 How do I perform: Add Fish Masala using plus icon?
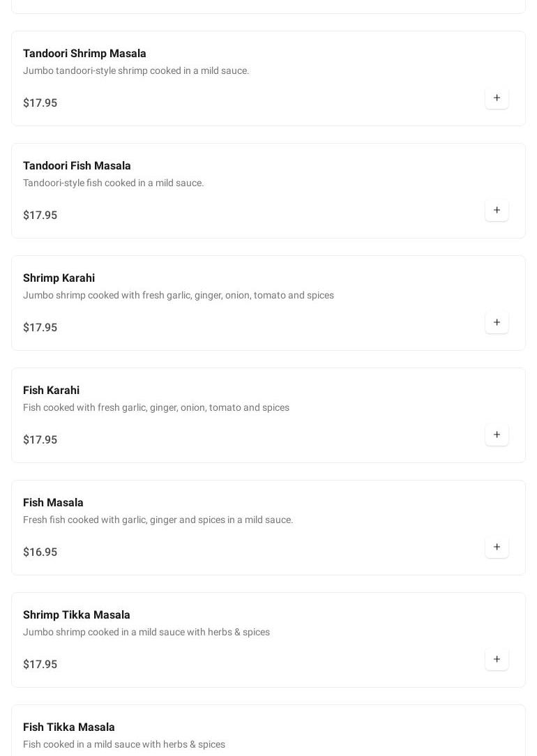[x=497, y=547]
